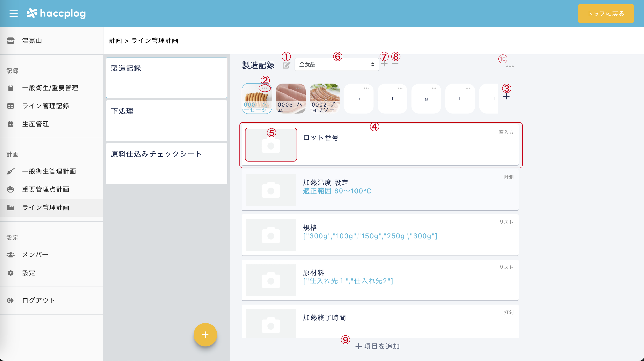This screenshot has width=644, height=361.
Task: Click the トップに戻る button
Action: (606, 13)
